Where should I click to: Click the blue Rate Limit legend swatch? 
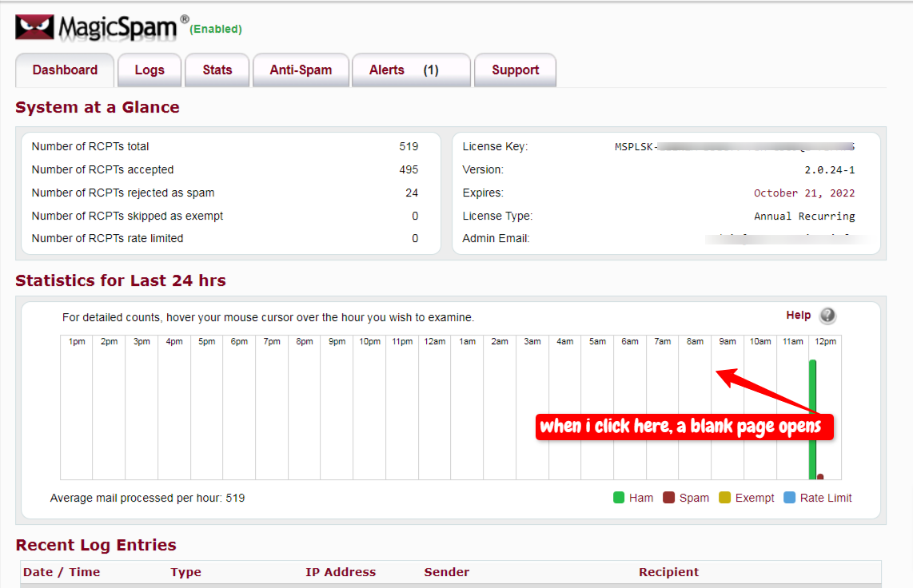[x=790, y=498]
